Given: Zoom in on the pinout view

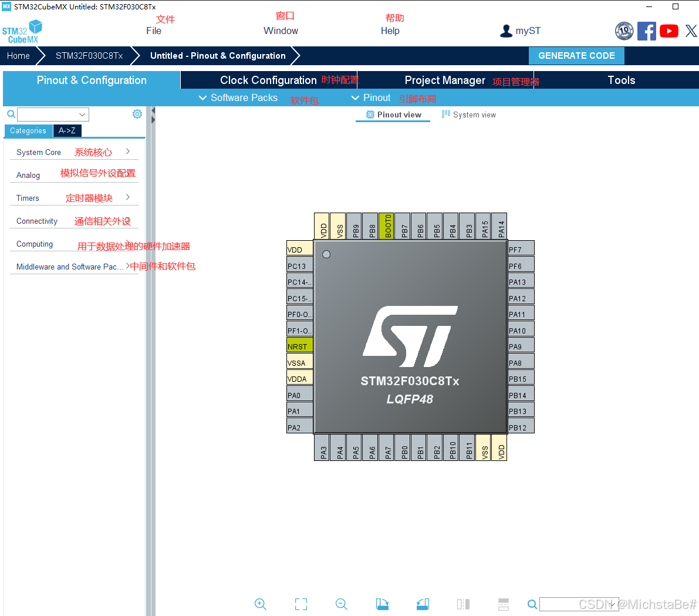Looking at the screenshot, I should pos(260,604).
